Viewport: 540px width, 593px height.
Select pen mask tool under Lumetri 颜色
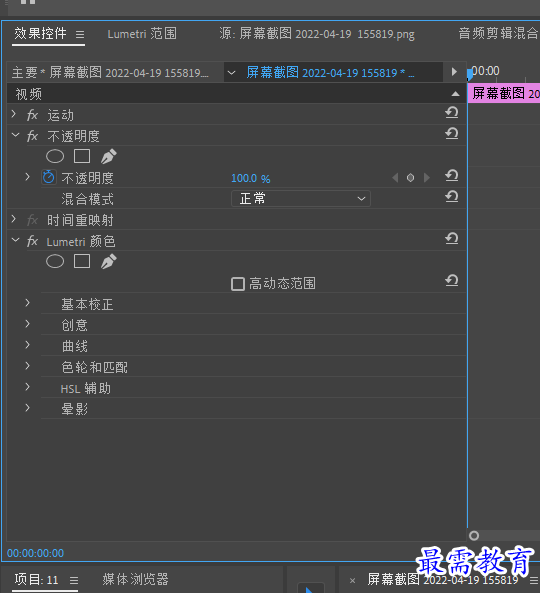pos(109,261)
